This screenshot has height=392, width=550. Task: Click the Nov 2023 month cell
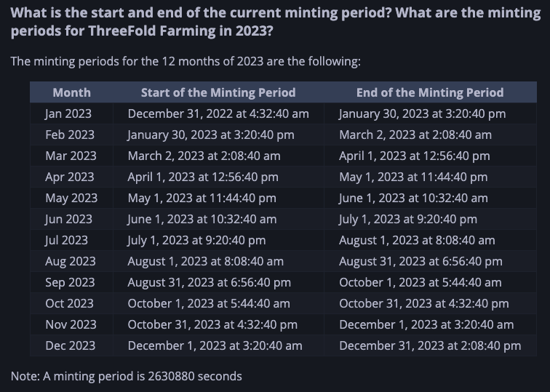click(71, 324)
